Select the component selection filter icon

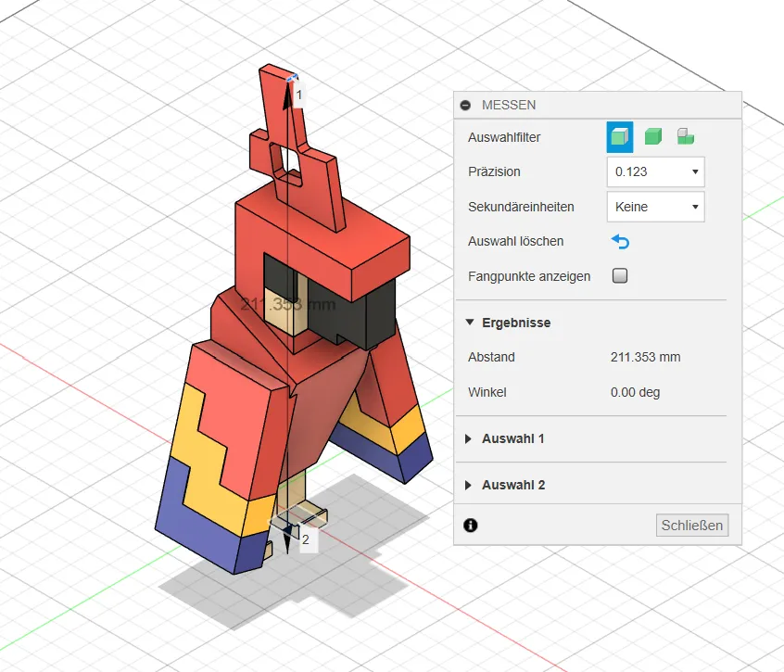686,136
